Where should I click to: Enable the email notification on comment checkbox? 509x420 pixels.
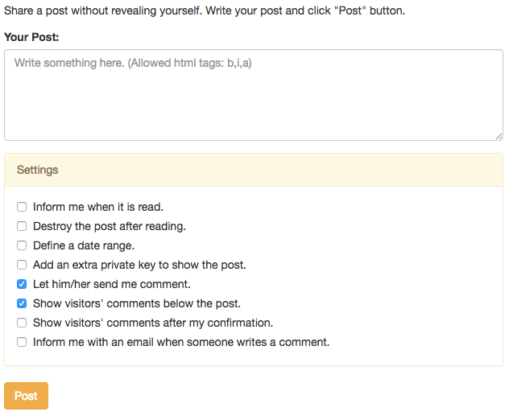(22, 342)
